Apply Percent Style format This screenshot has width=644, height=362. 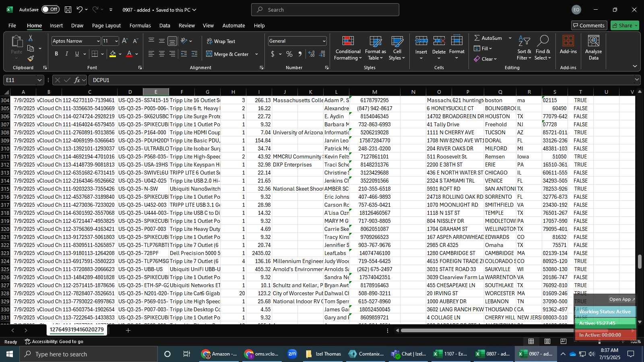289,54
